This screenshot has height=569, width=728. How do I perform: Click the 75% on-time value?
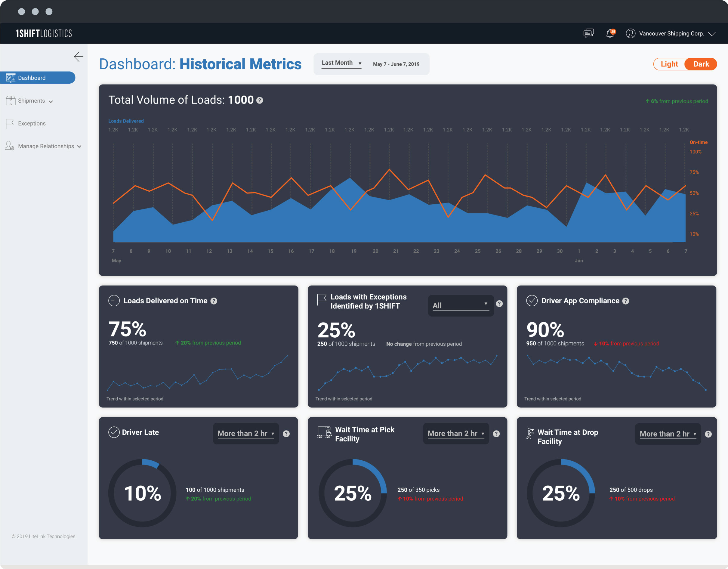pos(127,329)
